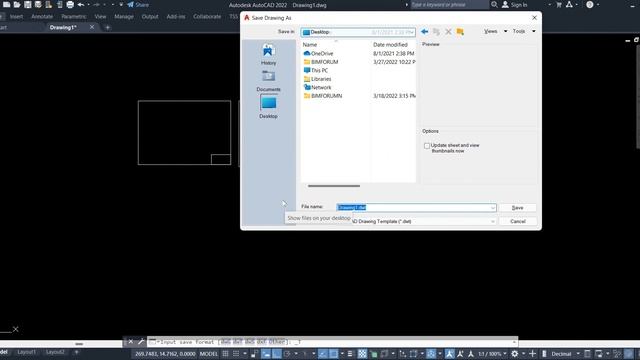Close the Drawing1* file tab
640x360 pixels.
pos(92,27)
